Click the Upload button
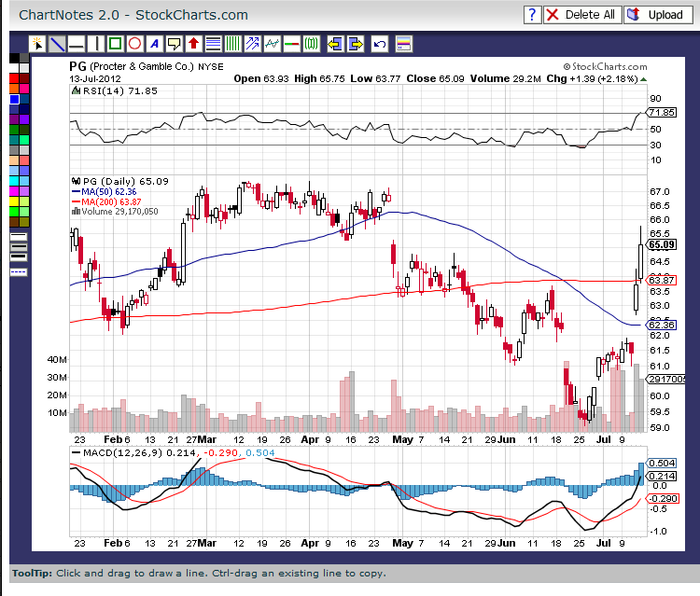The width and height of the screenshot is (700, 596). tap(658, 15)
